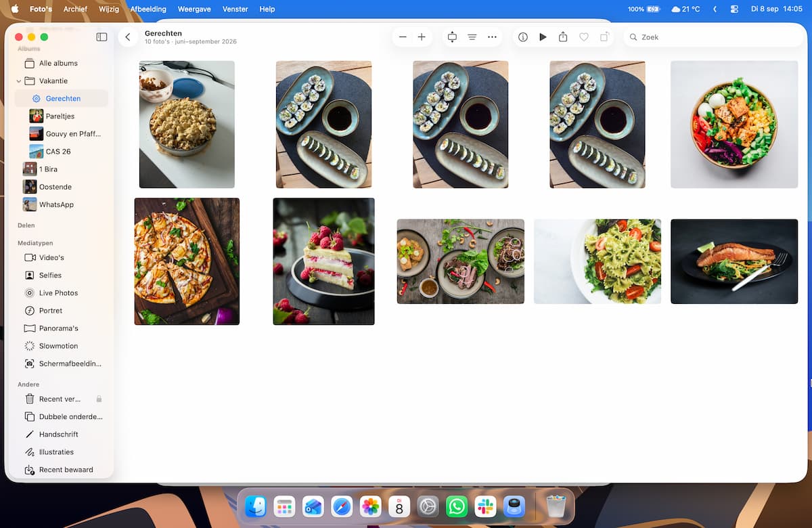Select the pizza photo thumbnail
This screenshot has height=528, width=812.
(x=187, y=261)
